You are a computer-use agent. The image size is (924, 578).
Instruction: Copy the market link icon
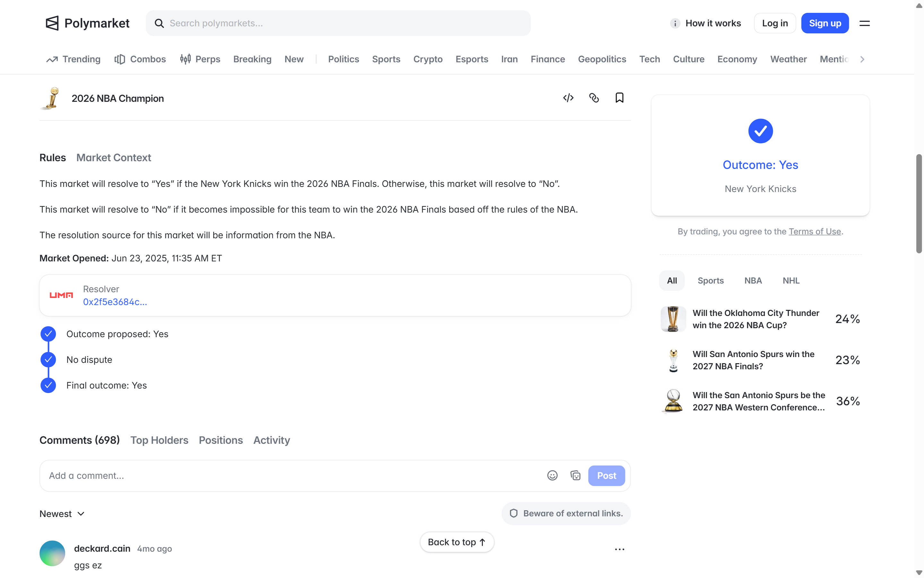click(x=594, y=98)
